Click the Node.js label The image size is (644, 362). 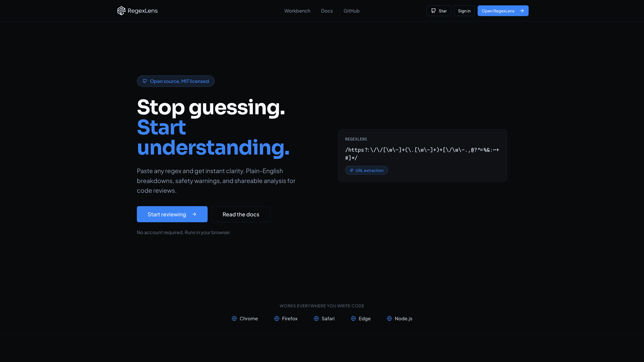tap(404, 319)
